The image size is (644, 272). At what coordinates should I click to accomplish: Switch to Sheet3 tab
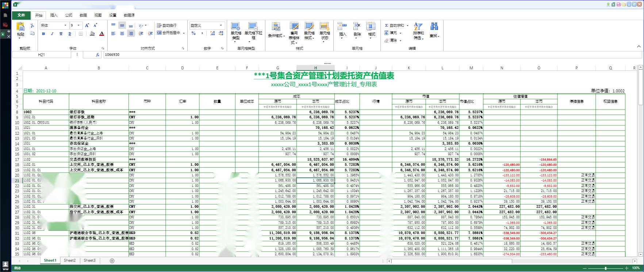click(x=89, y=261)
